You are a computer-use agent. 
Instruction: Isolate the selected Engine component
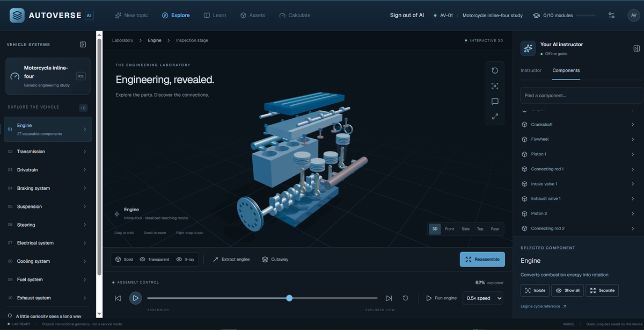pyautogui.click(x=535, y=290)
